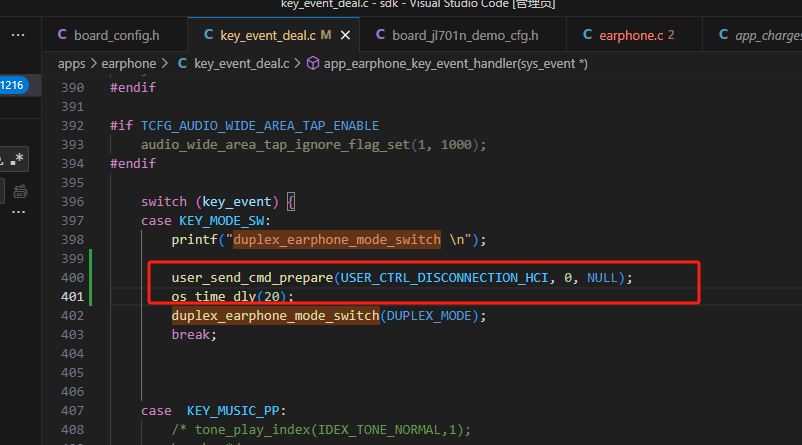Toggle Use Regular Expression in search

tap(18, 159)
